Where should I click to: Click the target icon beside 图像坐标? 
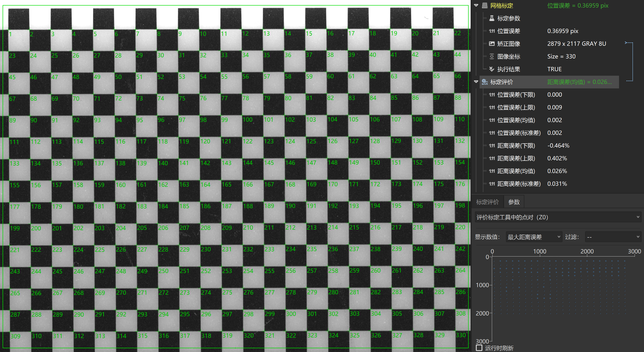coord(492,56)
